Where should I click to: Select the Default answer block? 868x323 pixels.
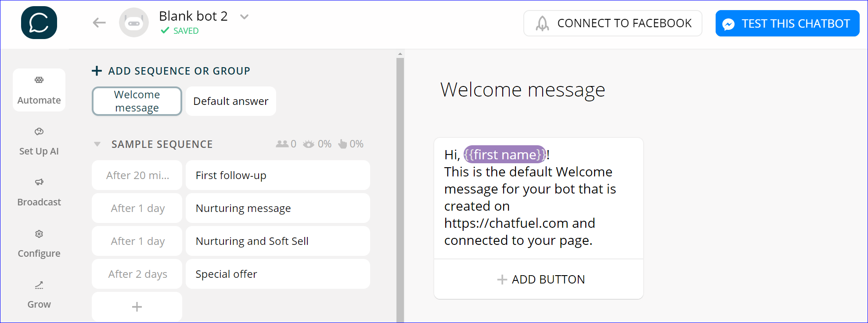click(231, 101)
